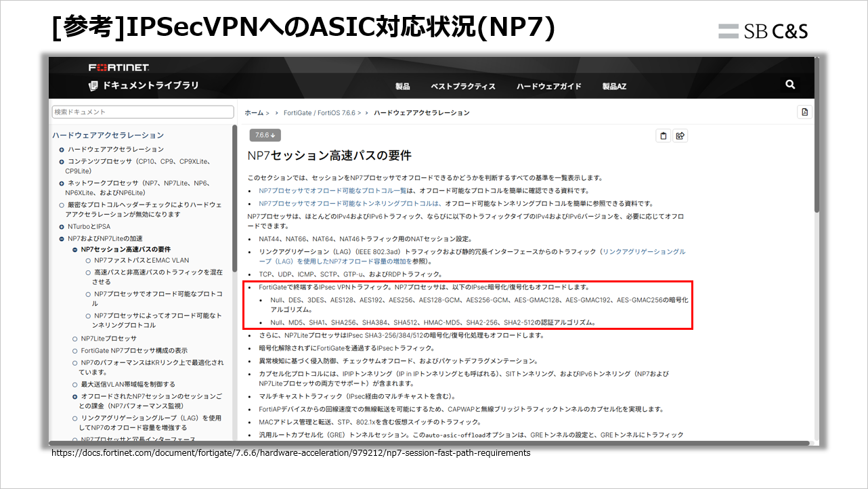
Task: Open the 製品 menu
Action: pos(404,85)
